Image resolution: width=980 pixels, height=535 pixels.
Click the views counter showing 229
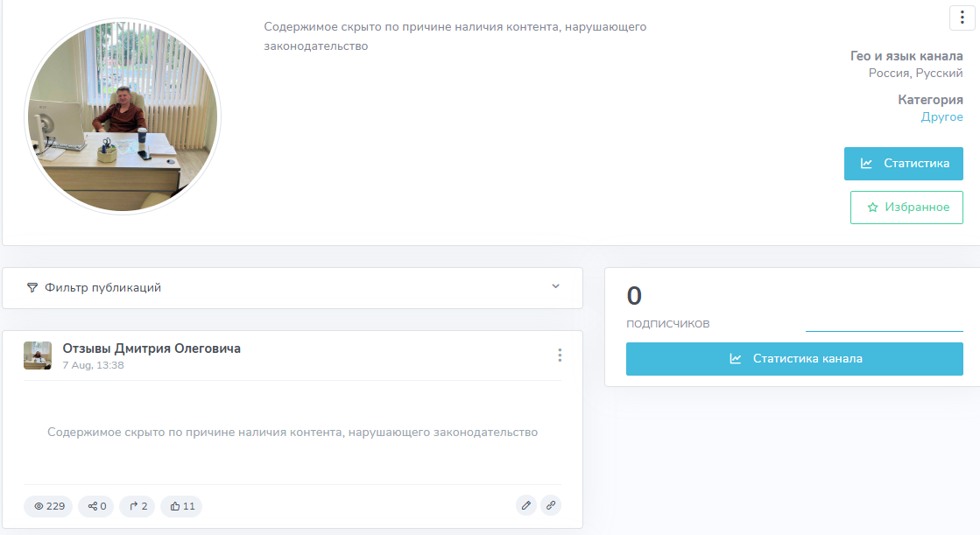click(49, 506)
